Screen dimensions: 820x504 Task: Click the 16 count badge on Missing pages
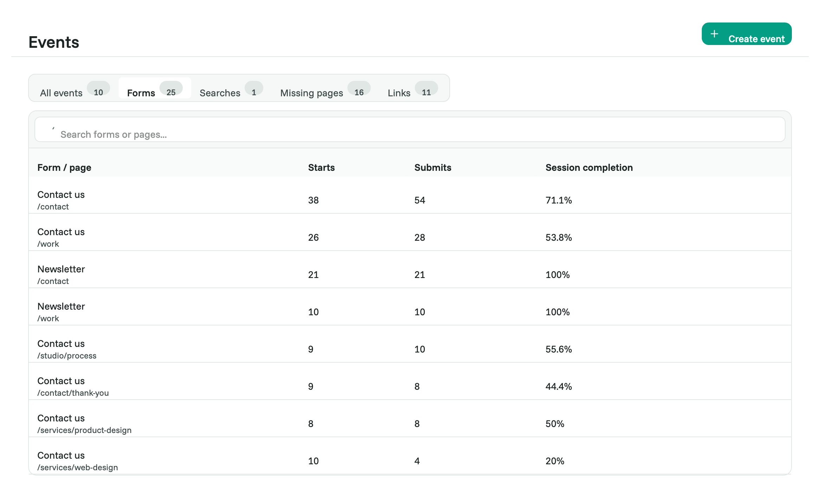pos(359,89)
